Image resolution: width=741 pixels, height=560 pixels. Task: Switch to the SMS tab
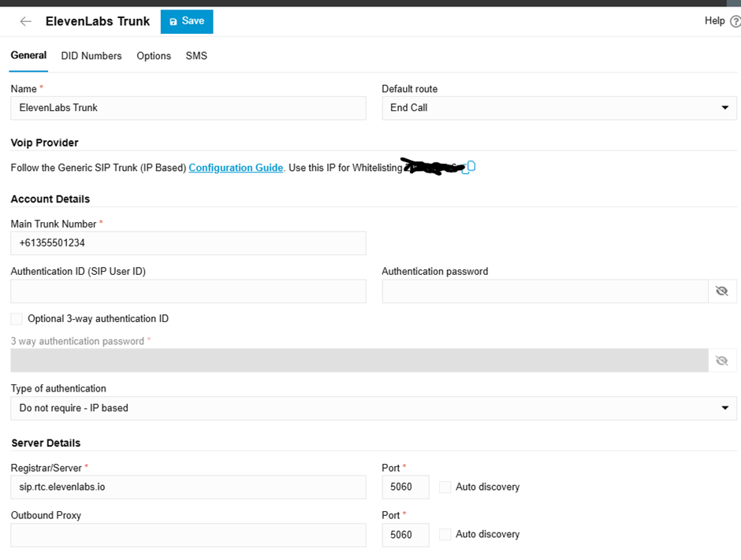point(196,56)
